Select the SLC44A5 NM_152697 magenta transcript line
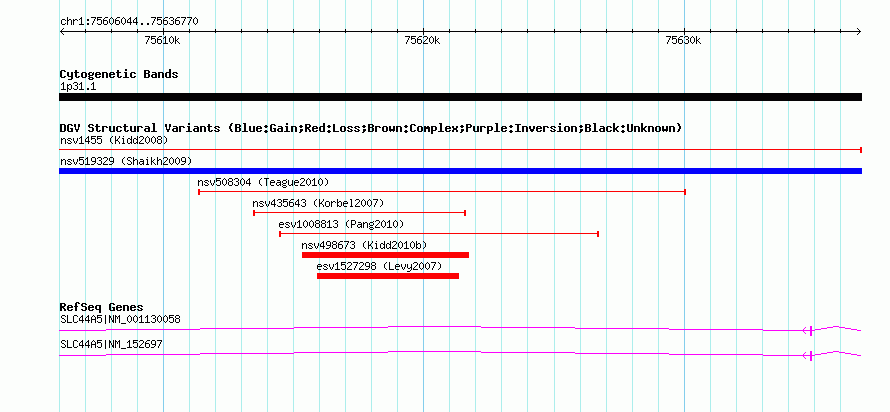The width and height of the screenshot is (890, 412). pos(460,354)
